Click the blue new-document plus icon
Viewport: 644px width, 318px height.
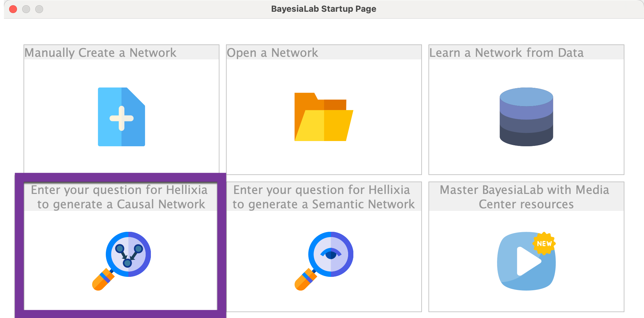pyautogui.click(x=121, y=117)
